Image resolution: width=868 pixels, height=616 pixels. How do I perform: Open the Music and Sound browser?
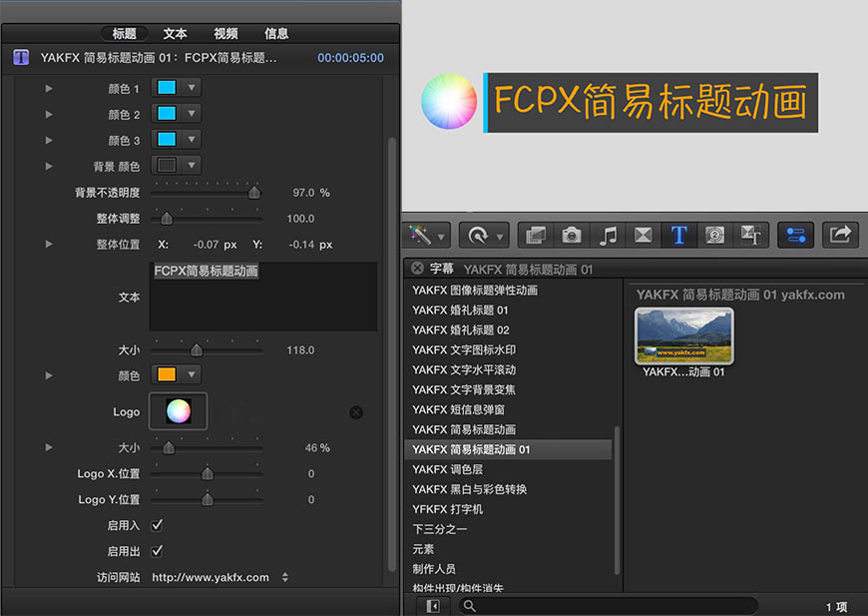pyautogui.click(x=608, y=236)
